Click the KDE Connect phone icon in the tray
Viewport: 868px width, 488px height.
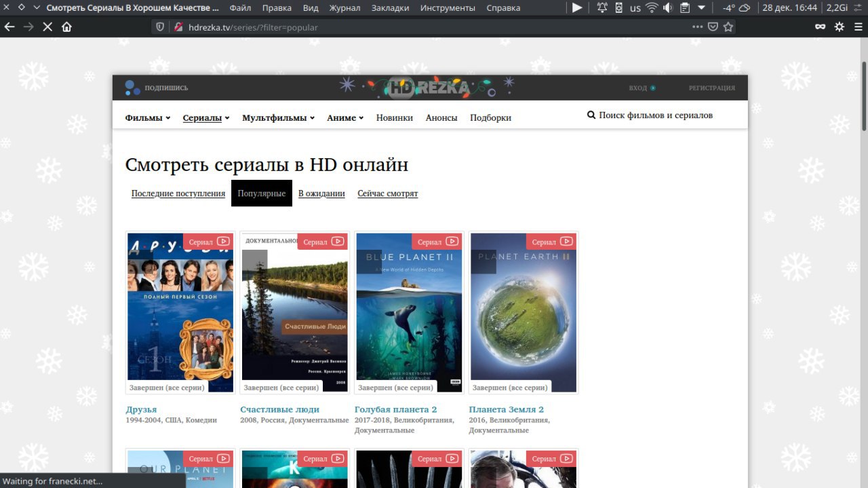tap(618, 8)
